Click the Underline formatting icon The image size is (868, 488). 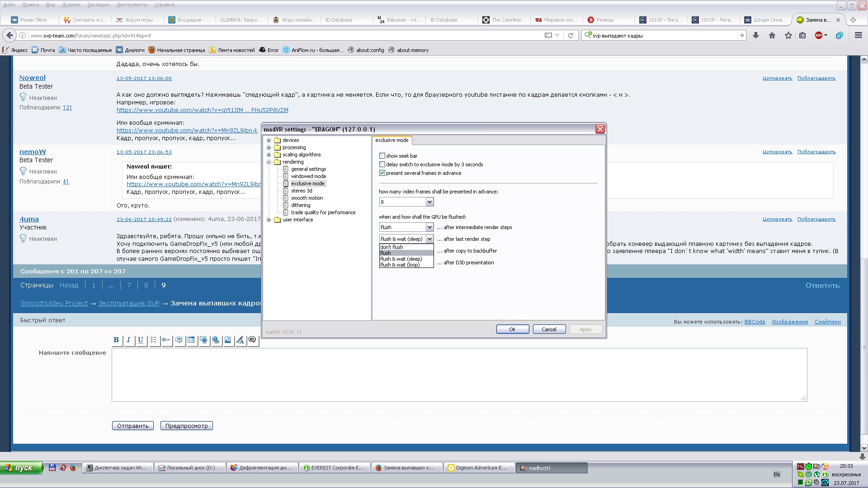141,340
